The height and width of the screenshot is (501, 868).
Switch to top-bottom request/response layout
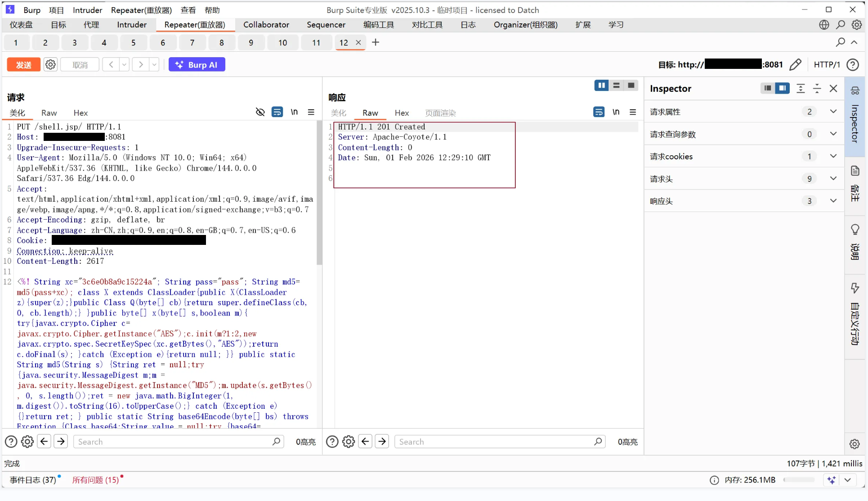click(x=616, y=86)
